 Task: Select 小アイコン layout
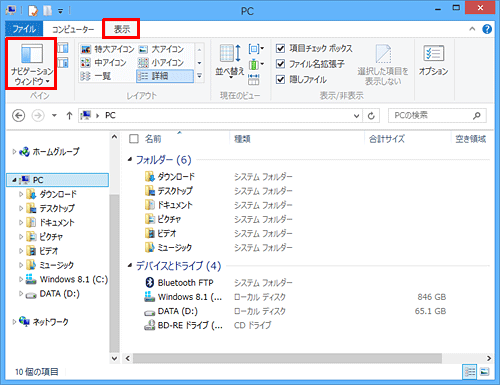point(161,63)
